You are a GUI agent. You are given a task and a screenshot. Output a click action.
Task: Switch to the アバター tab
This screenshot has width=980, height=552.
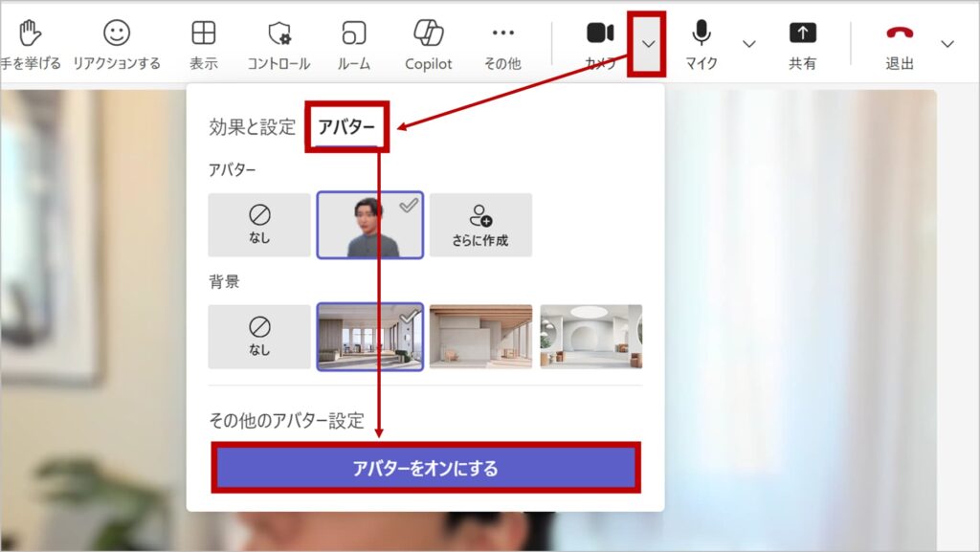coord(346,127)
